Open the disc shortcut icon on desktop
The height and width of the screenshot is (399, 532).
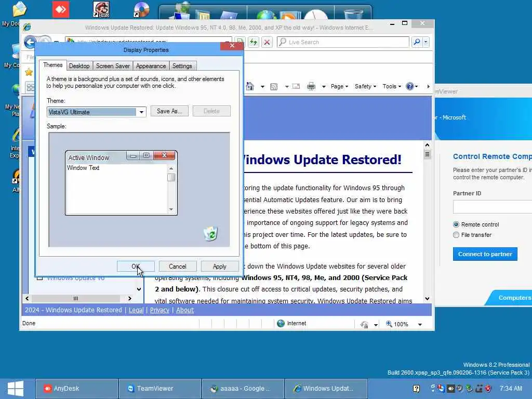pyautogui.click(x=141, y=9)
